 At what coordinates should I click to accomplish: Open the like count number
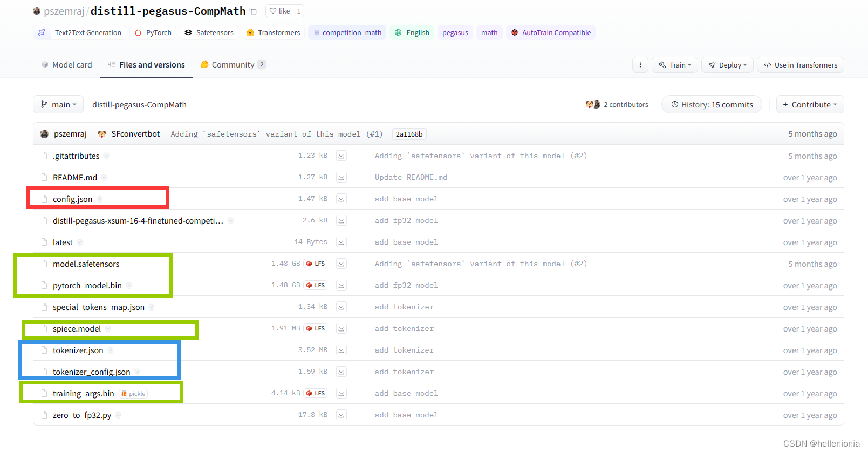point(299,11)
